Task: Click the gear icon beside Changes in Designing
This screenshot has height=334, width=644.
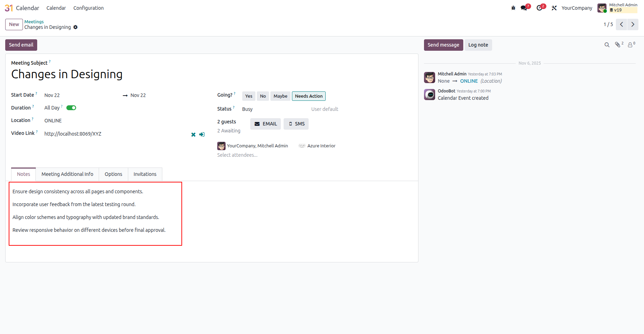Action: [75, 27]
